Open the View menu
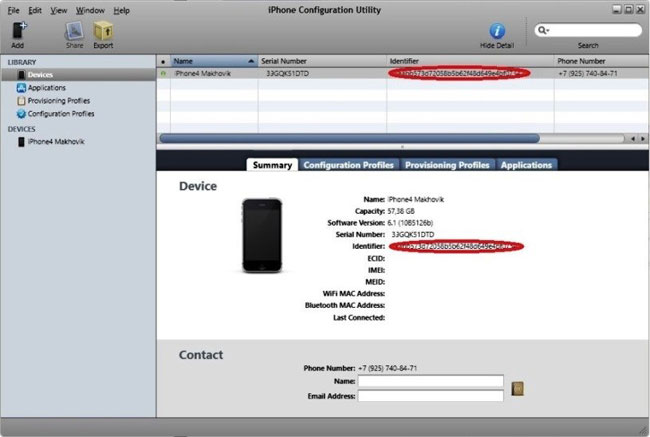Viewport: 650px width, 437px height. pyautogui.click(x=58, y=10)
